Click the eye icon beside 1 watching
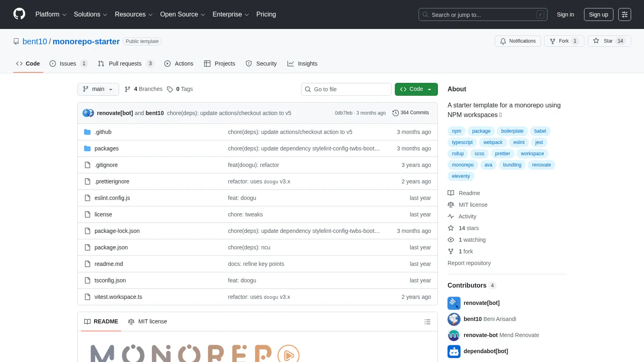Viewport: 644px width, 362px height. [451, 240]
